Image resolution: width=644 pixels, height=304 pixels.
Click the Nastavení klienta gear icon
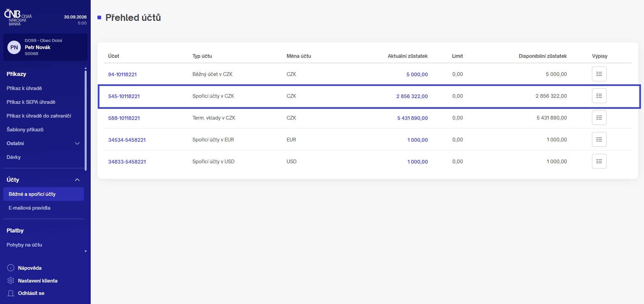tap(11, 280)
